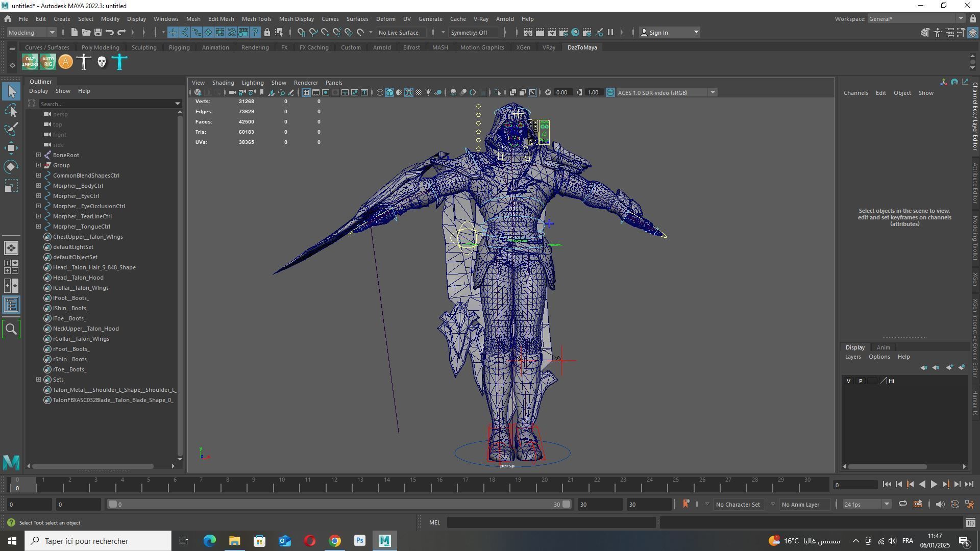980x551 pixels.
Task: Click Chrome in the Windows taskbar
Action: tap(335, 541)
